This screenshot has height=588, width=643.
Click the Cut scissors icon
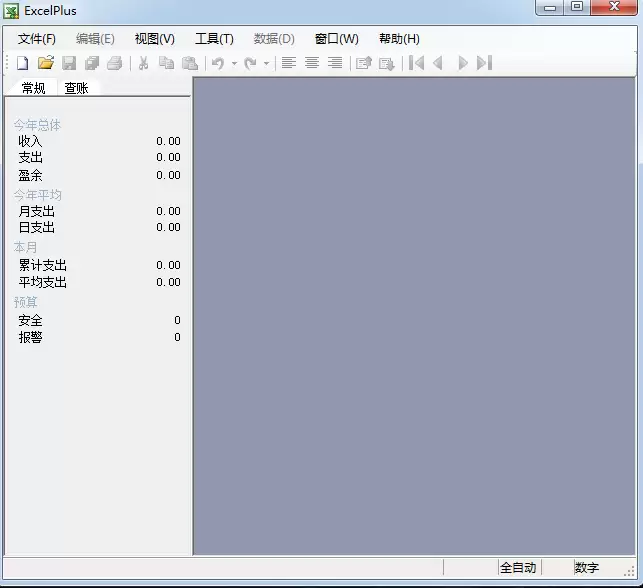pos(143,63)
